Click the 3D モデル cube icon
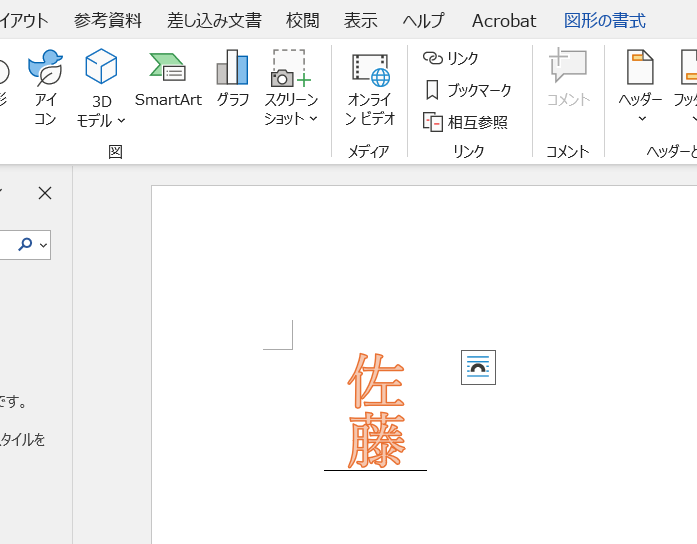Image resolution: width=697 pixels, height=544 pixels. tap(101, 69)
